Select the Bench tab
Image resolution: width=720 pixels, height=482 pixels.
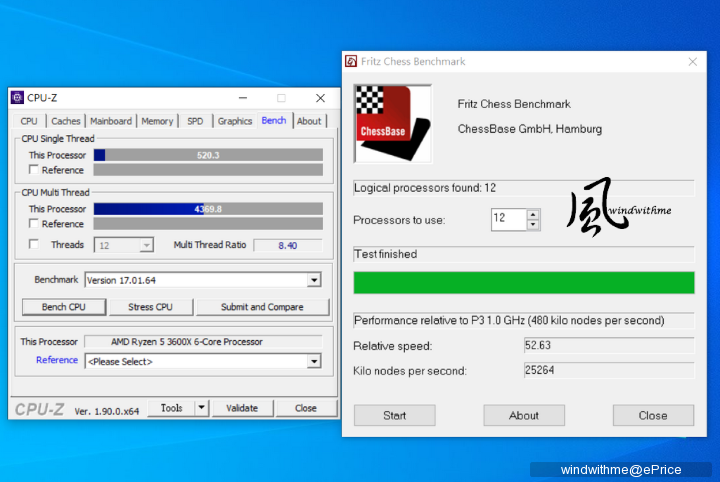(274, 120)
